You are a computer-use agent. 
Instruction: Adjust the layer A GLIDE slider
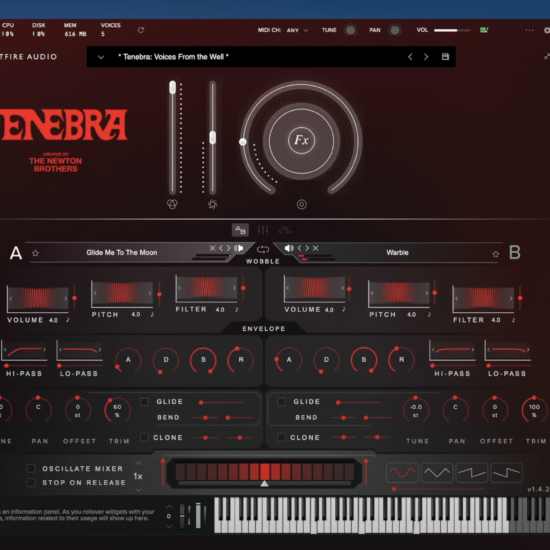(x=222, y=402)
